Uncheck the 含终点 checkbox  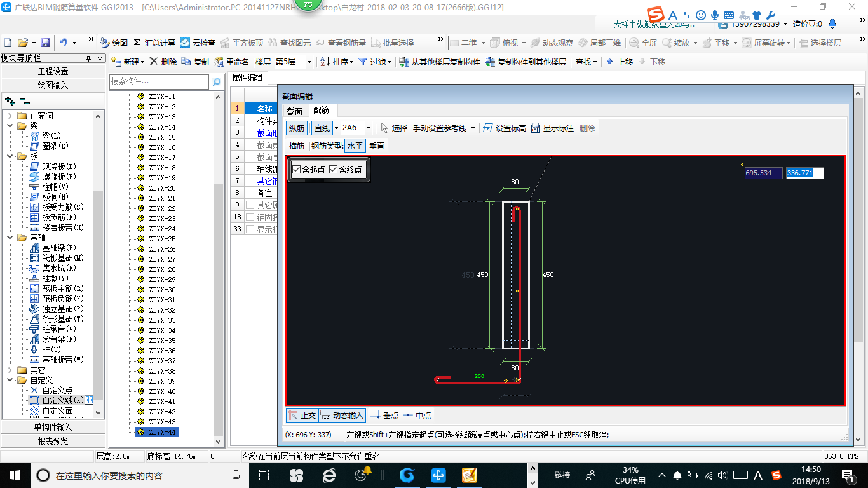333,170
